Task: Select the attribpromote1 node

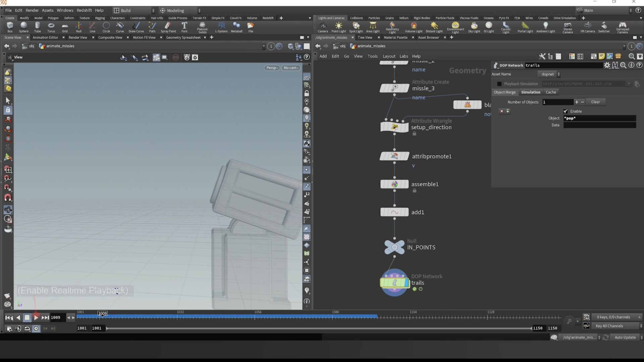Action: [394, 156]
